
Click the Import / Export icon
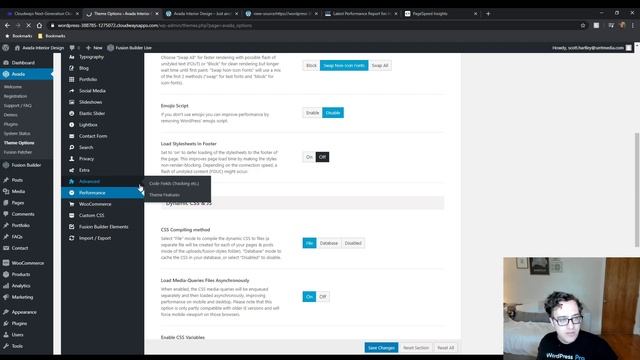coord(72,238)
